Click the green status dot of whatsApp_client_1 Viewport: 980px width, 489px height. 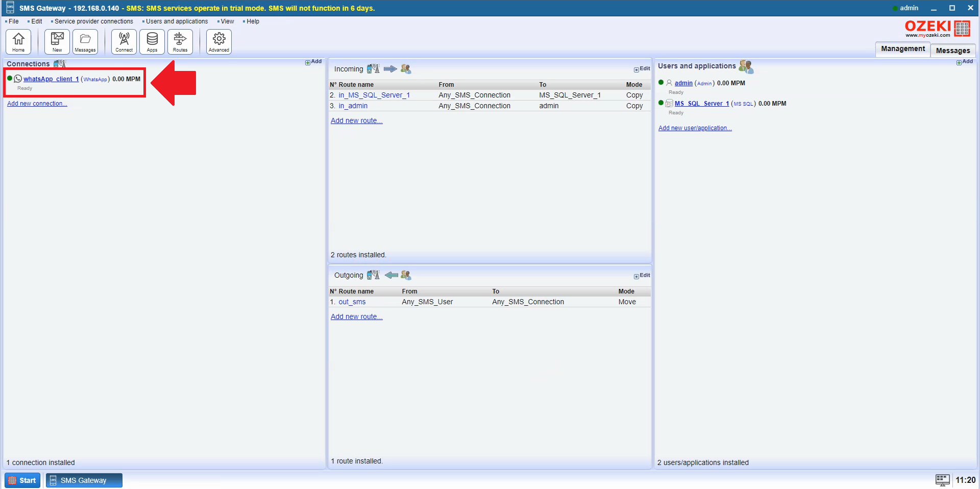10,78
